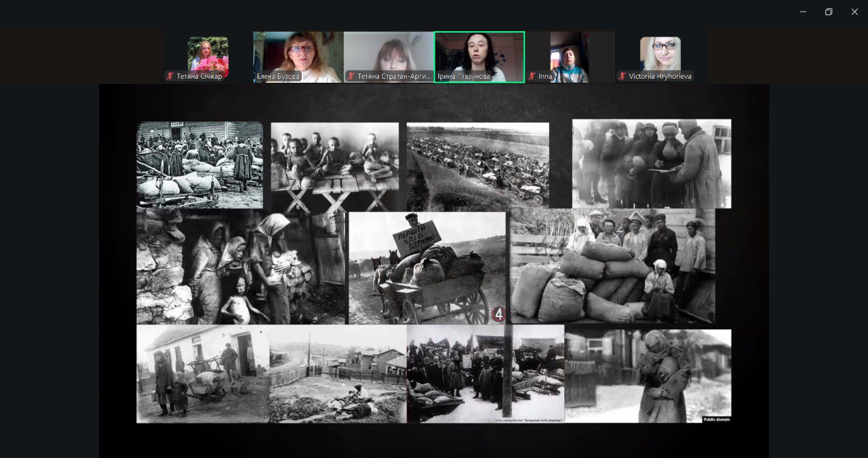Click photo of long cart convoy in field

click(x=477, y=165)
